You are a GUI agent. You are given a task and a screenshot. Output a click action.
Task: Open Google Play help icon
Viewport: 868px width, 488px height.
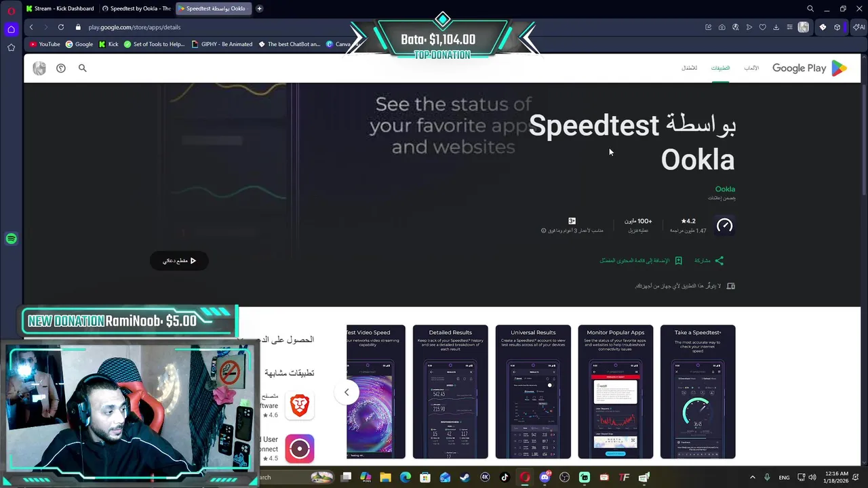(61, 68)
